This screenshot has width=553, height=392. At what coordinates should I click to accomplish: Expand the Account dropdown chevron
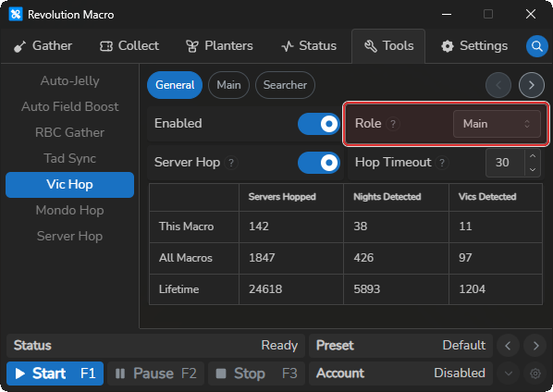509,374
